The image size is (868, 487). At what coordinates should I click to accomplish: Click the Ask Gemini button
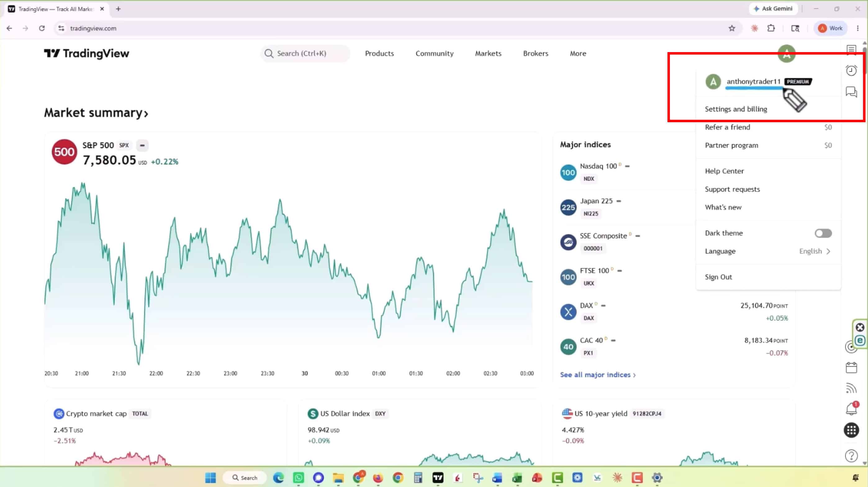coord(773,9)
